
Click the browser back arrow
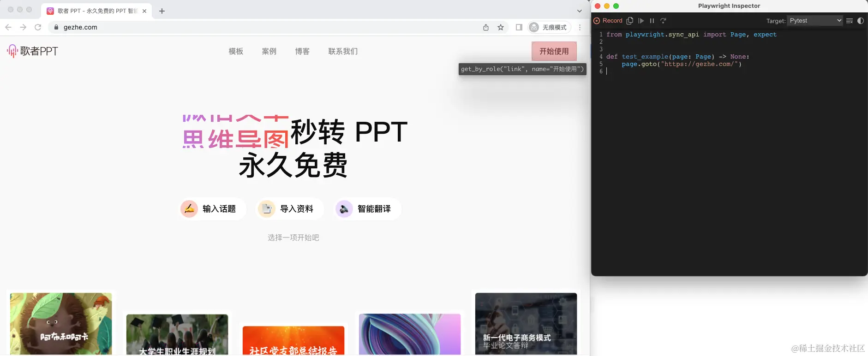point(8,27)
